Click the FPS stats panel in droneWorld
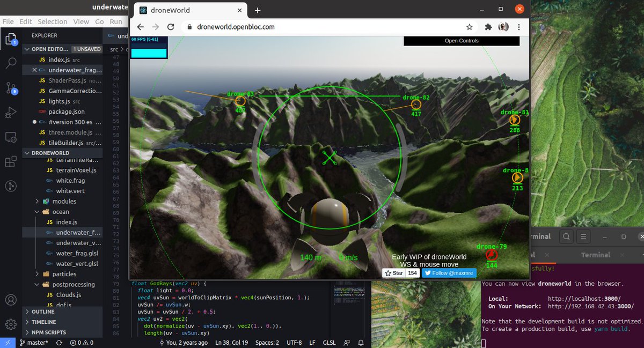The height and width of the screenshot is (348, 644). 149,47
